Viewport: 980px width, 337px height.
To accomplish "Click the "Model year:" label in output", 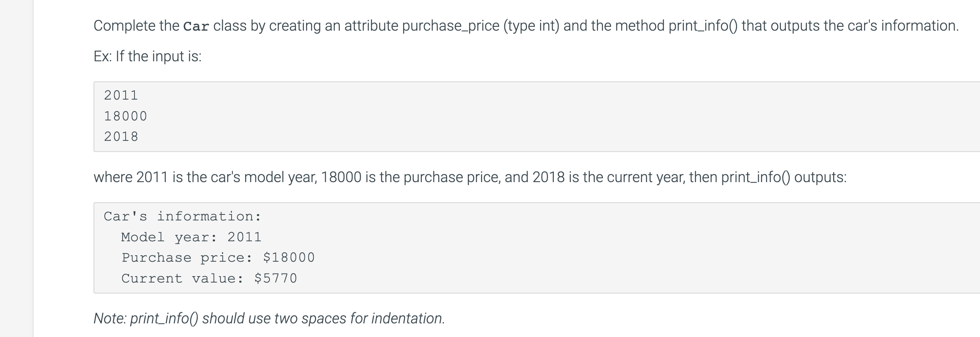I will pos(169,237).
